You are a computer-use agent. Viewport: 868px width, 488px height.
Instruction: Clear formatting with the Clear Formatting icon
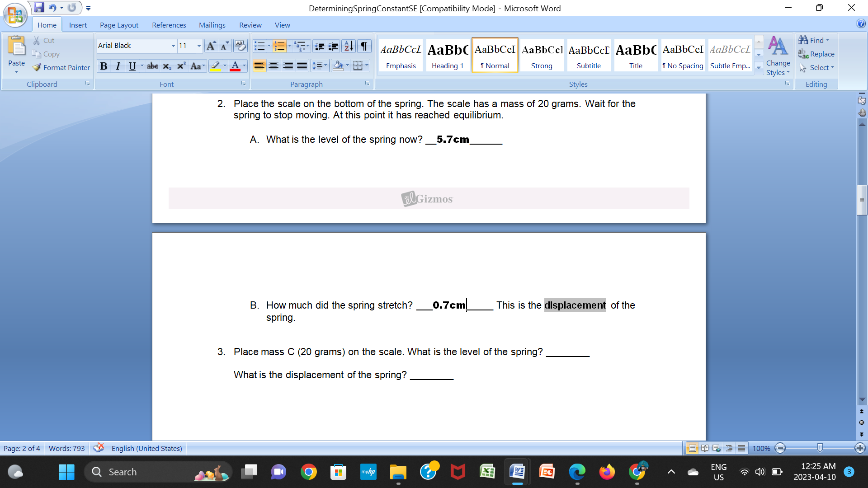(240, 46)
